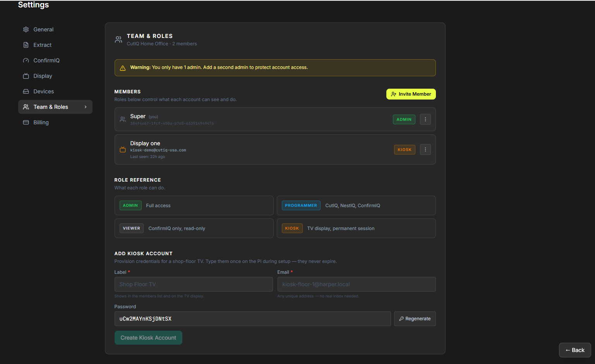
Task: Switch to Display settings
Action: (x=55, y=76)
